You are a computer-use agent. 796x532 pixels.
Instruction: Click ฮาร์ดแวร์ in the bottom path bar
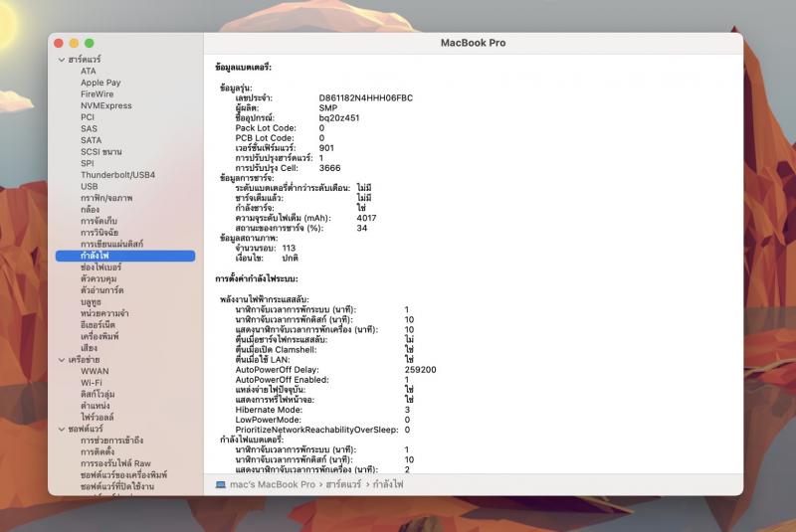tap(343, 485)
